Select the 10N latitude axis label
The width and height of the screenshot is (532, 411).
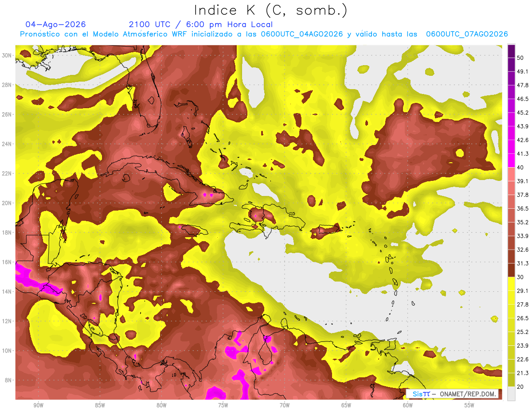(8, 351)
